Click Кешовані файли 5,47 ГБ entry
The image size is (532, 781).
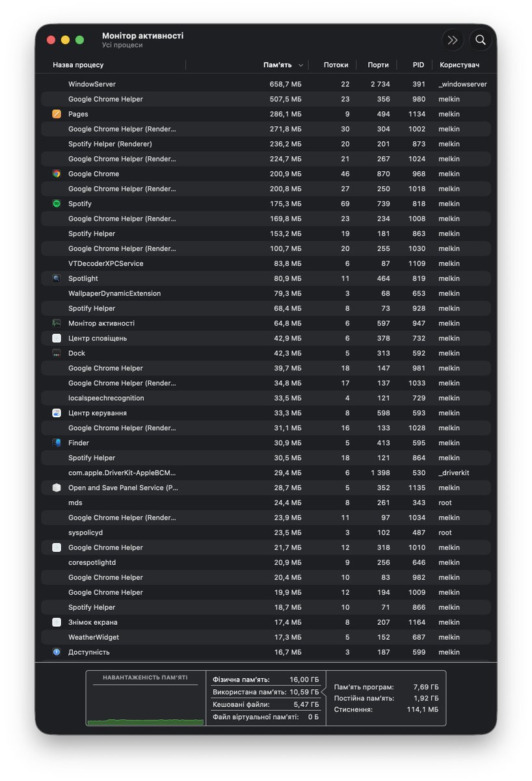(265, 705)
